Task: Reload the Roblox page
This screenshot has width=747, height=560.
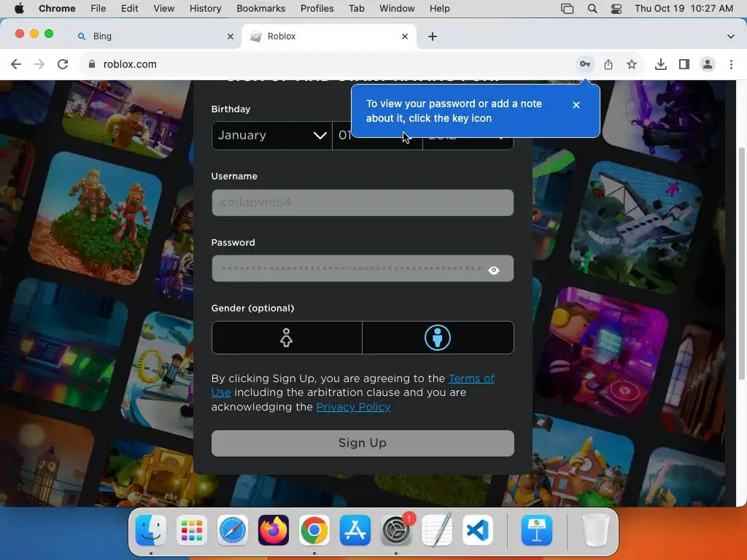Action: coord(63,64)
